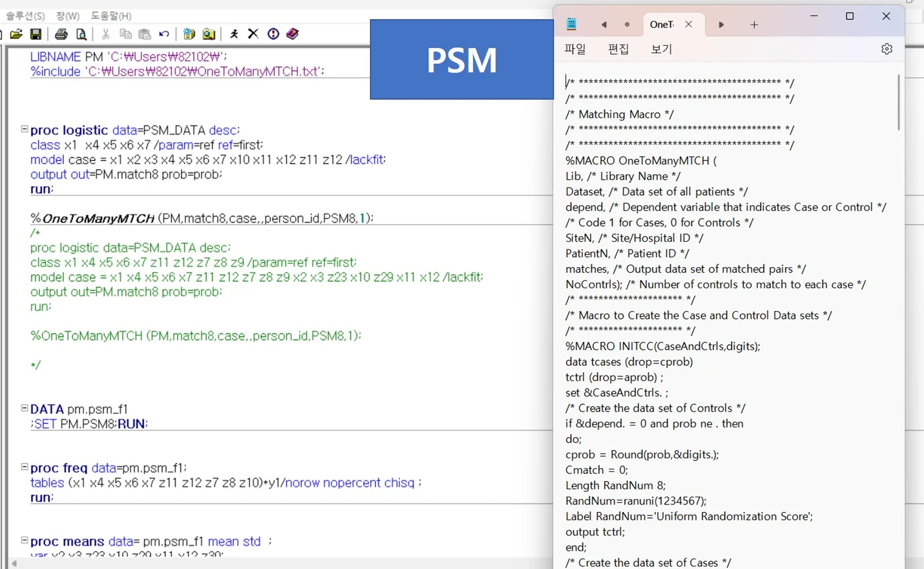Open the 보기 menu in Notepad
This screenshot has width=924, height=569.
tap(662, 49)
